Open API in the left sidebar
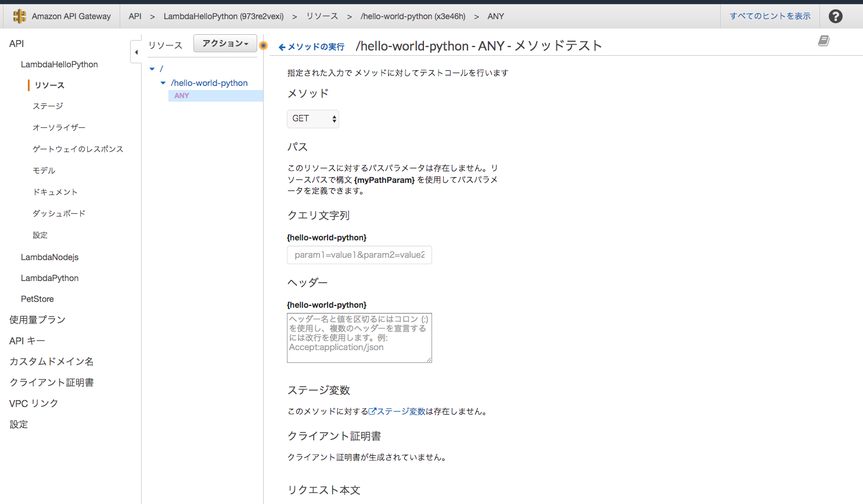The width and height of the screenshot is (863, 504). [x=17, y=44]
